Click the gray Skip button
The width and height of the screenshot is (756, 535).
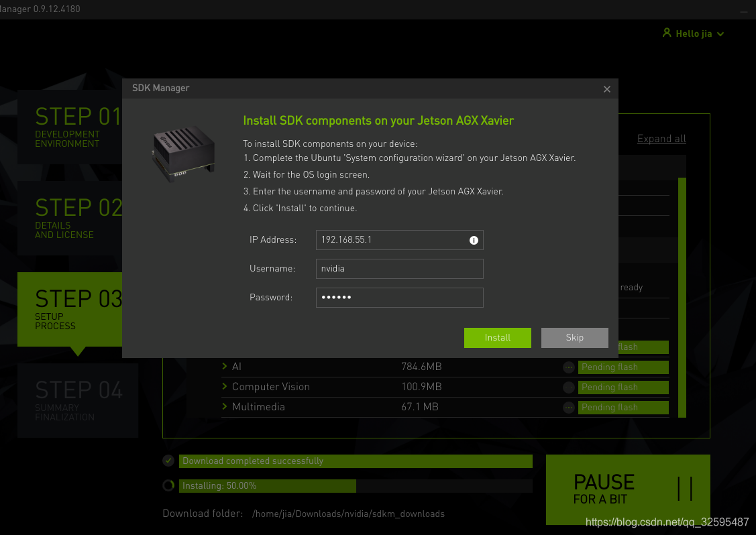click(574, 337)
